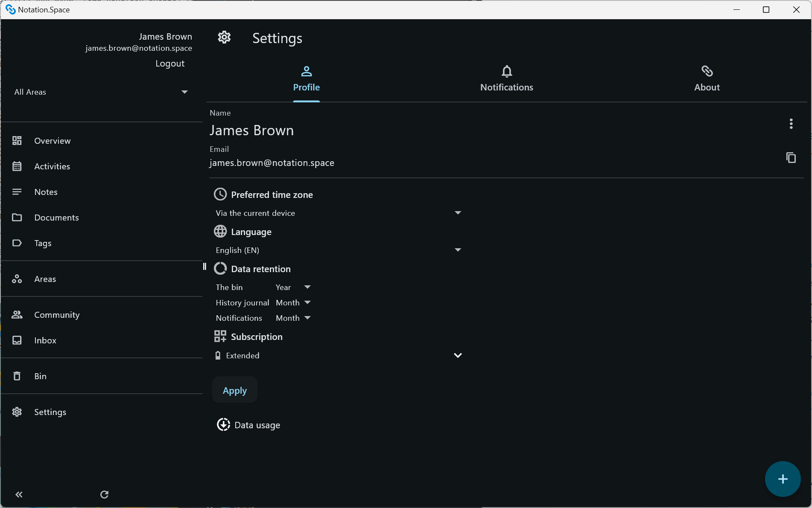Open the Areas section via its icon
Viewport: 812px width, 508px height.
17,279
